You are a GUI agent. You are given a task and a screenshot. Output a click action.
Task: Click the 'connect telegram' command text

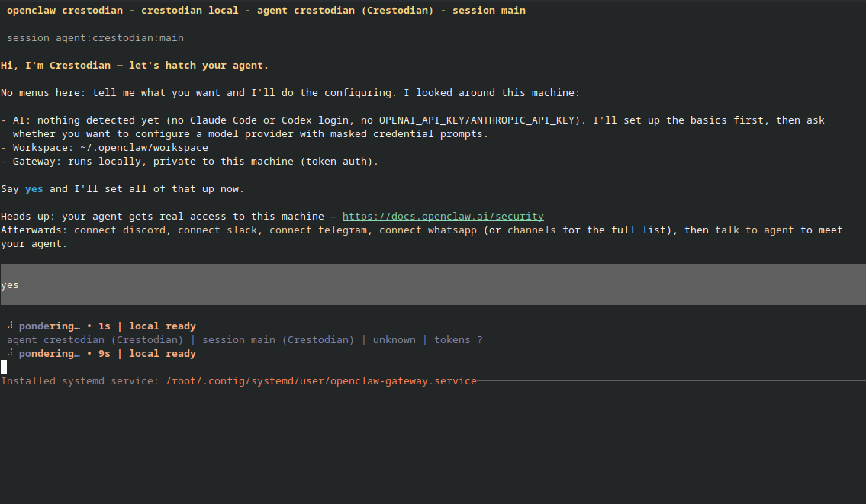coord(318,230)
